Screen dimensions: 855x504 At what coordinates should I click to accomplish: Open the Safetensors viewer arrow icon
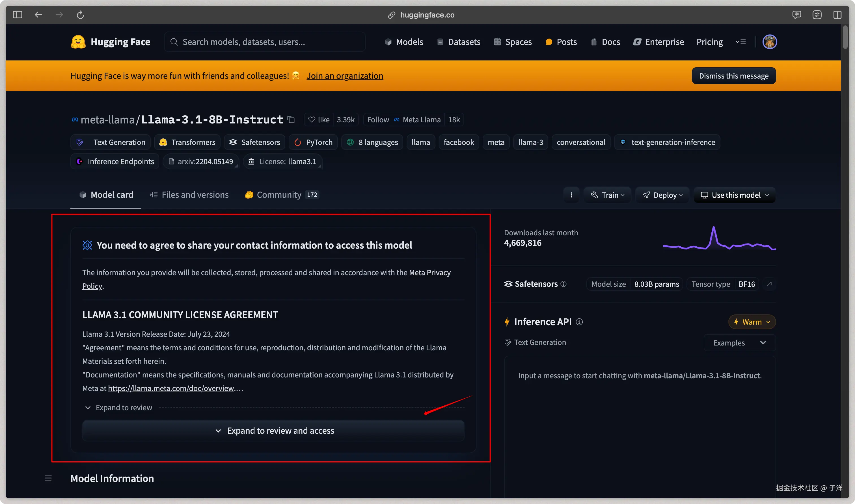click(x=769, y=284)
